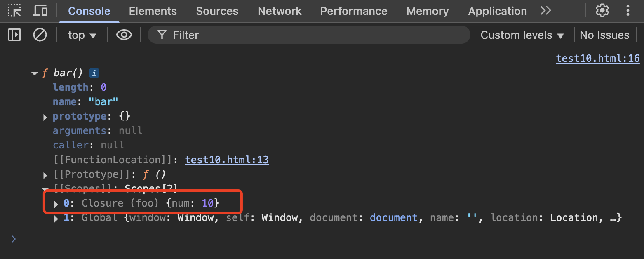The width and height of the screenshot is (644, 259).
Task: Activate the inspect element picker icon
Action: coord(14,11)
